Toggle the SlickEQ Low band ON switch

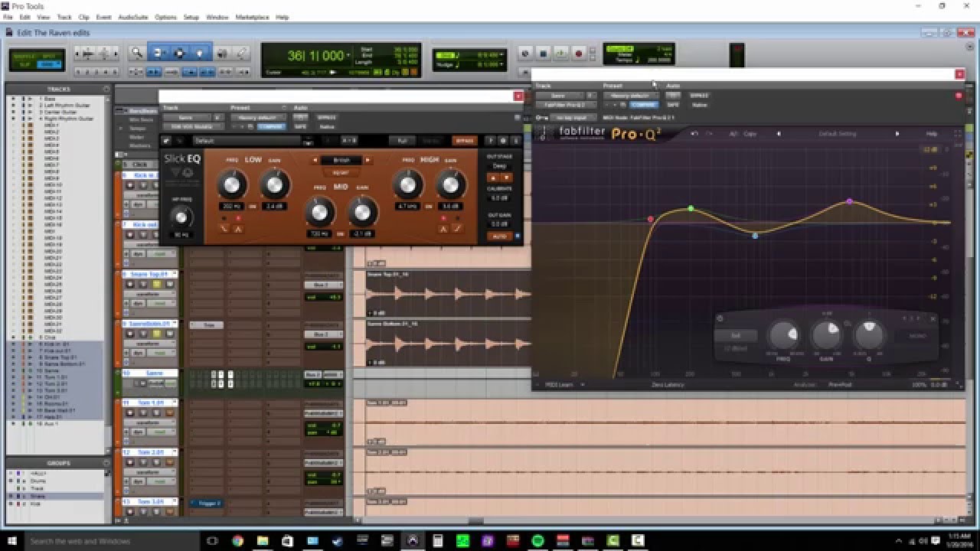(253, 207)
